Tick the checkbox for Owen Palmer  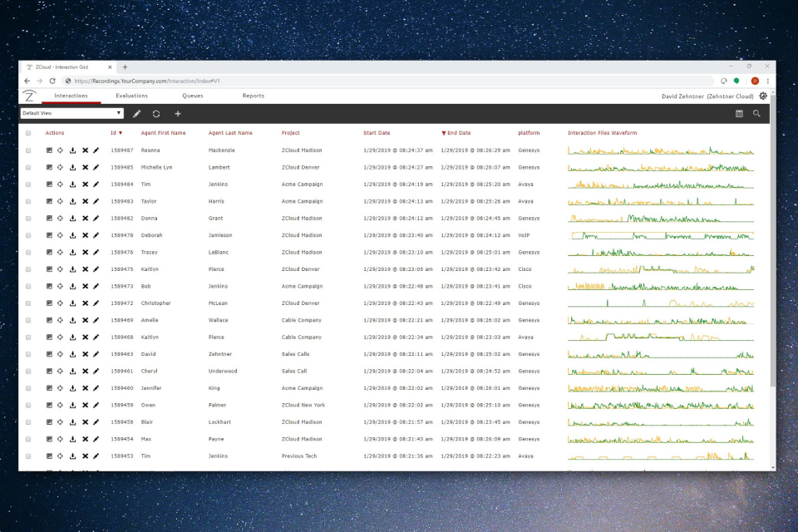(x=28, y=406)
